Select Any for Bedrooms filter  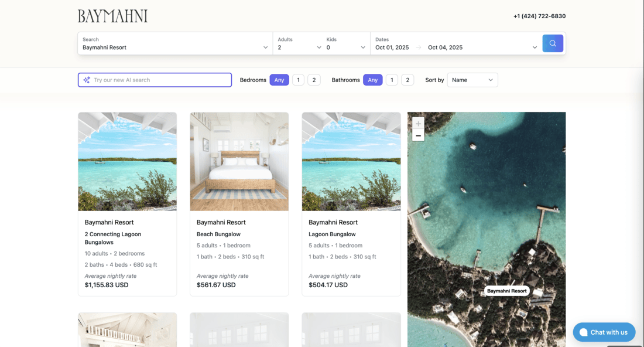tap(279, 80)
